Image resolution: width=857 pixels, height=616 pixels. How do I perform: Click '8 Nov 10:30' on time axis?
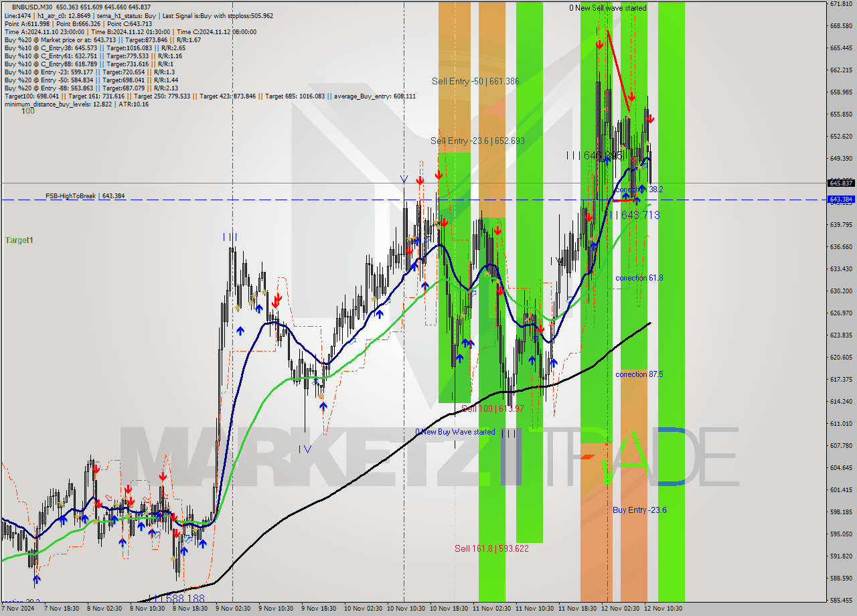[147, 609]
